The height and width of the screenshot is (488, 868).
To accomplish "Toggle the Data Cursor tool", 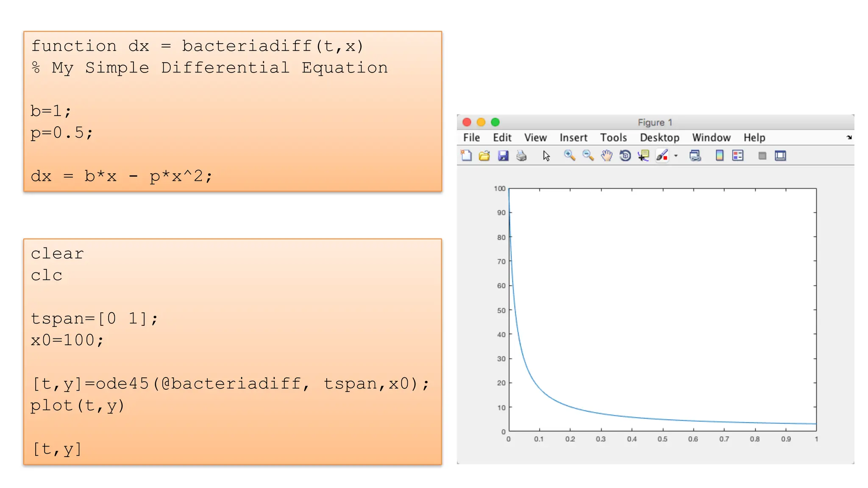I will (644, 156).
